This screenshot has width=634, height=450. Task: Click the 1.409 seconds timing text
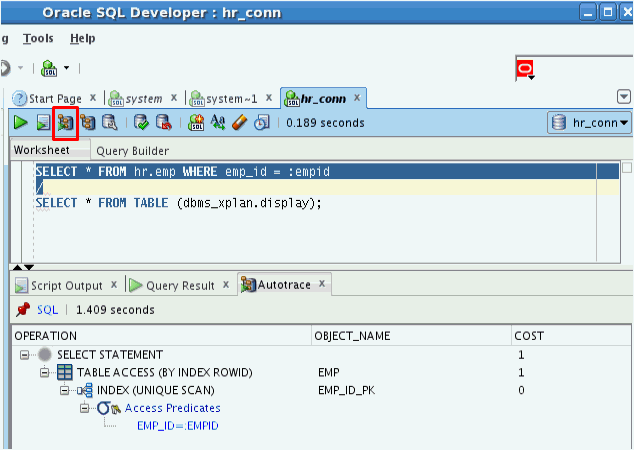[115, 310]
